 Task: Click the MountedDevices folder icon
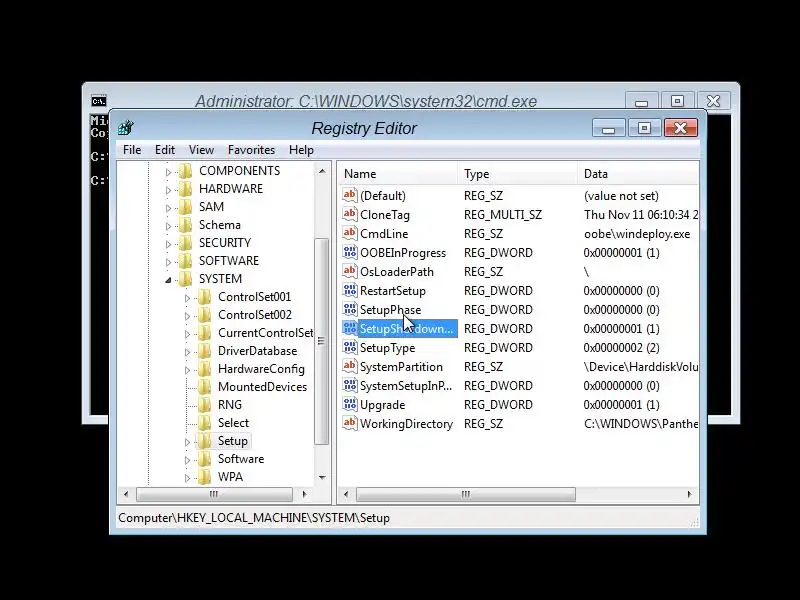pyautogui.click(x=205, y=387)
